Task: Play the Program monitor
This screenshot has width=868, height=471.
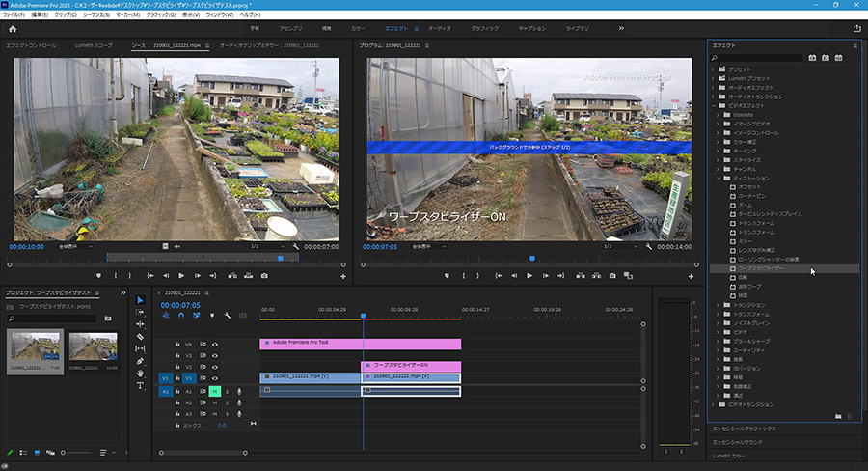Action: 529,275
